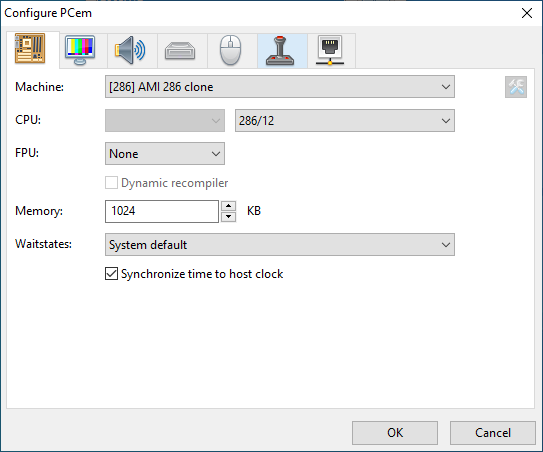Open the Sound speaker tab

pos(130,51)
